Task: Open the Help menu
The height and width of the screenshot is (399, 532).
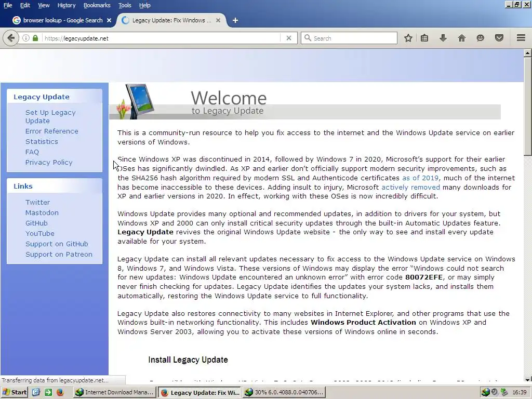Action: (144, 5)
